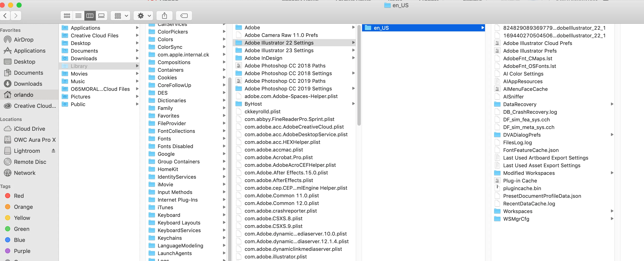Open AirDrop in the sidebar
The height and width of the screenshot is (261, 644).
[24, 39]
